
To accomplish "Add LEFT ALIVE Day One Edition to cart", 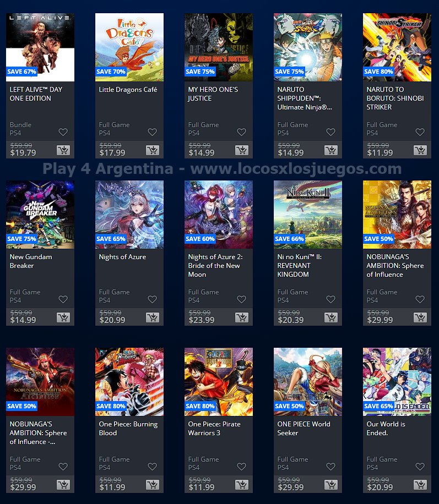I will pyautogui.click(x=63, y=150).
